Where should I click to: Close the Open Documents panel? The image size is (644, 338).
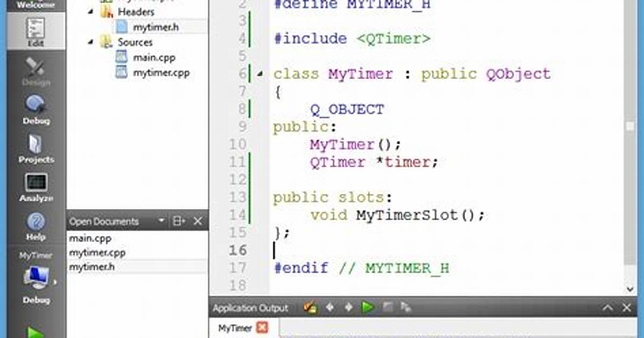[198, 221]
